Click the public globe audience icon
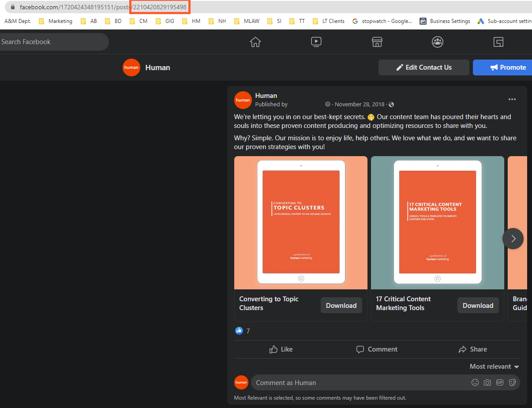 (391, 105)
